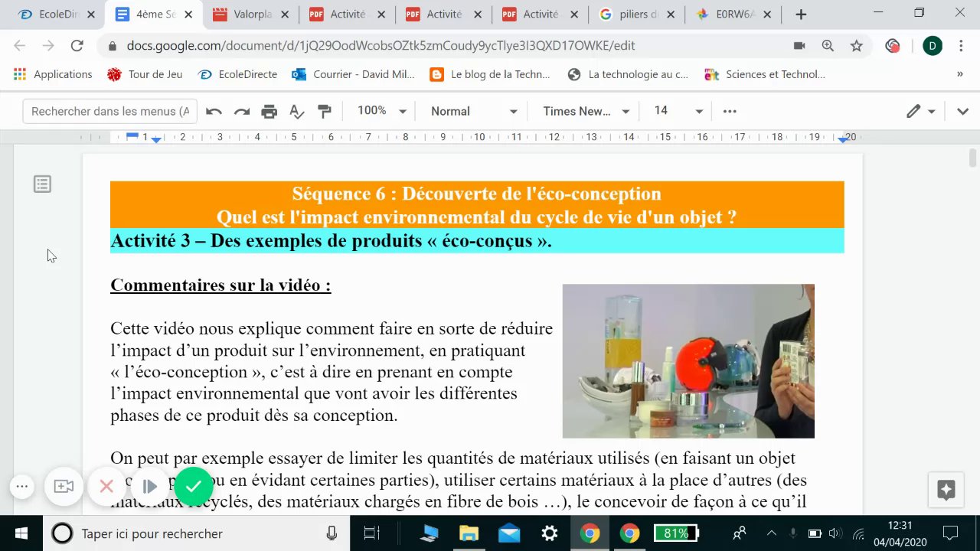The height and width of the screenshot is (551, 980).
Task: Open Le blog de la Techn bookmark
Action: click(x=491, y=74)
